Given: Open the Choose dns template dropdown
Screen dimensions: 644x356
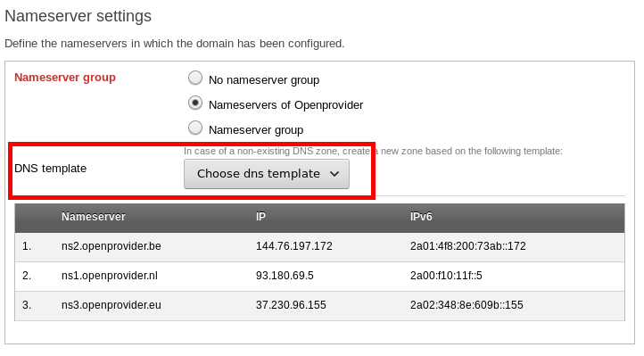Looking at the screenshot, I should pos(267,174).
